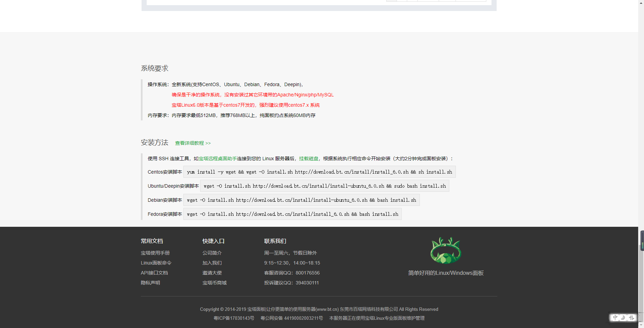Open API接口文档 footer link
The image size is (644, 328).
pos(154,273)
